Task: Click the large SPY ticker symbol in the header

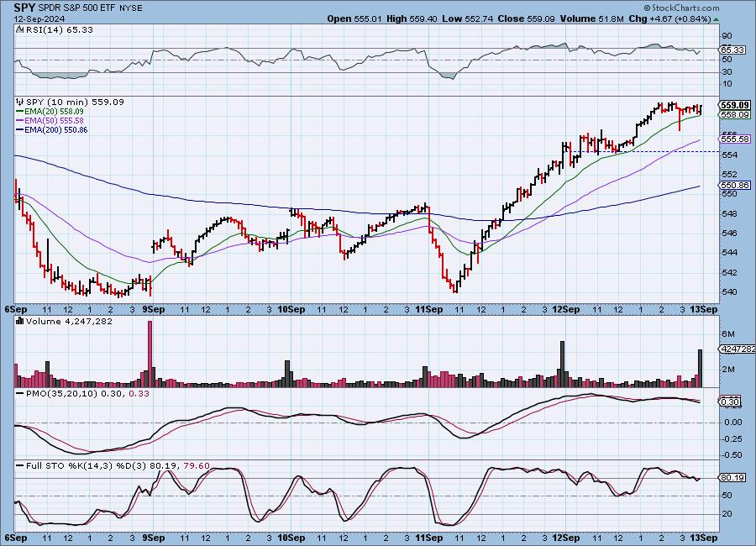Action: [x=24, y=8]
